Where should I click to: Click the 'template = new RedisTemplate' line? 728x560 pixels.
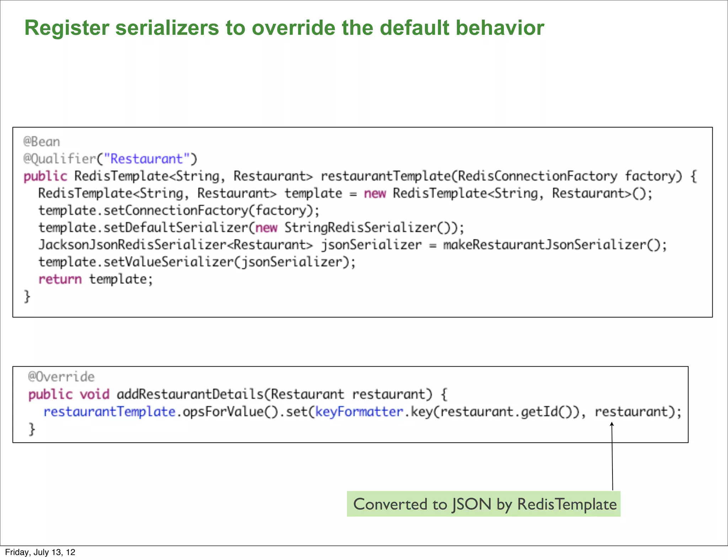346,194
